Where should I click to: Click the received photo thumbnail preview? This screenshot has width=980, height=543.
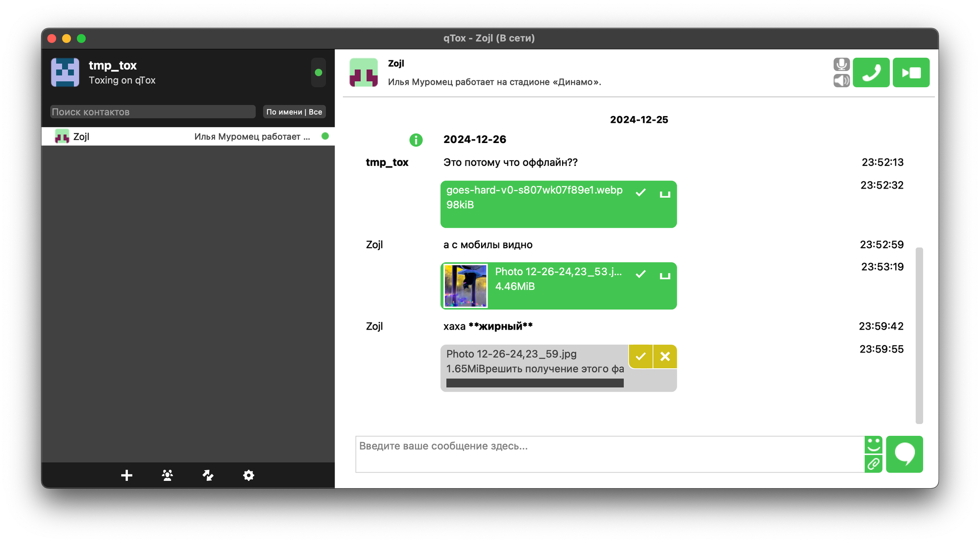coord(465,286)
